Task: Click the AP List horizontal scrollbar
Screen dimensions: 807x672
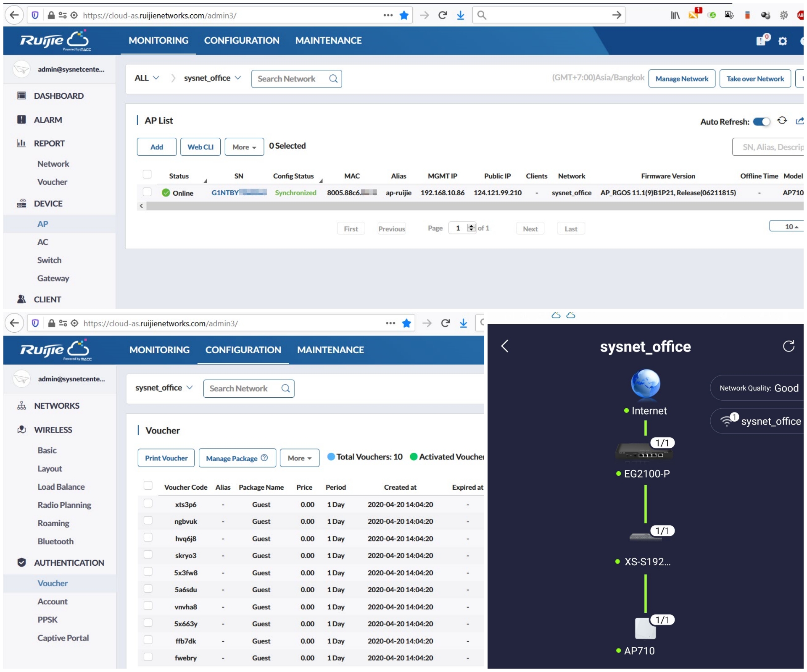Action: [x=475, y=207]
